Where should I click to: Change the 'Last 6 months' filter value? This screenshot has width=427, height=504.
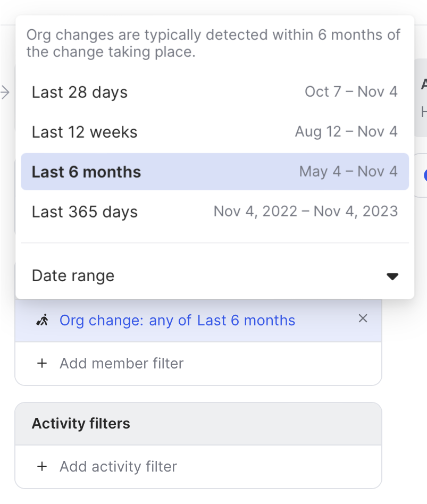tap(246, 321)
